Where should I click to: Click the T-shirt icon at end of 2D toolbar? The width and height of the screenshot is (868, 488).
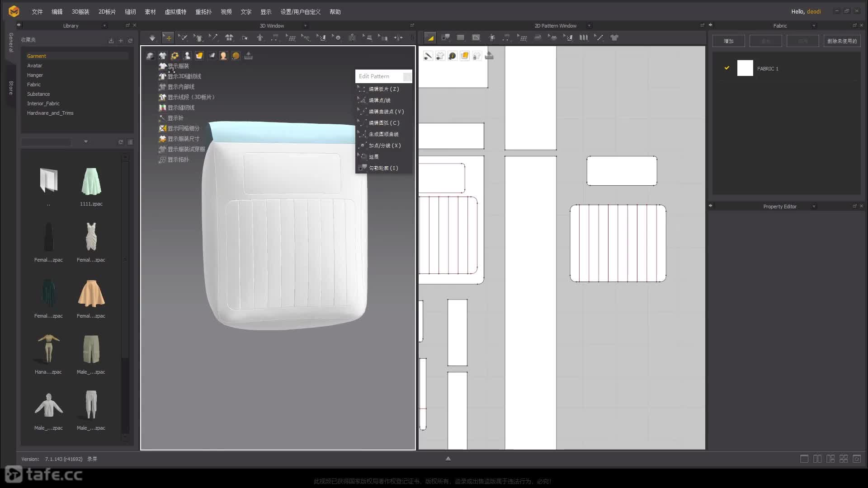[614, 38]
